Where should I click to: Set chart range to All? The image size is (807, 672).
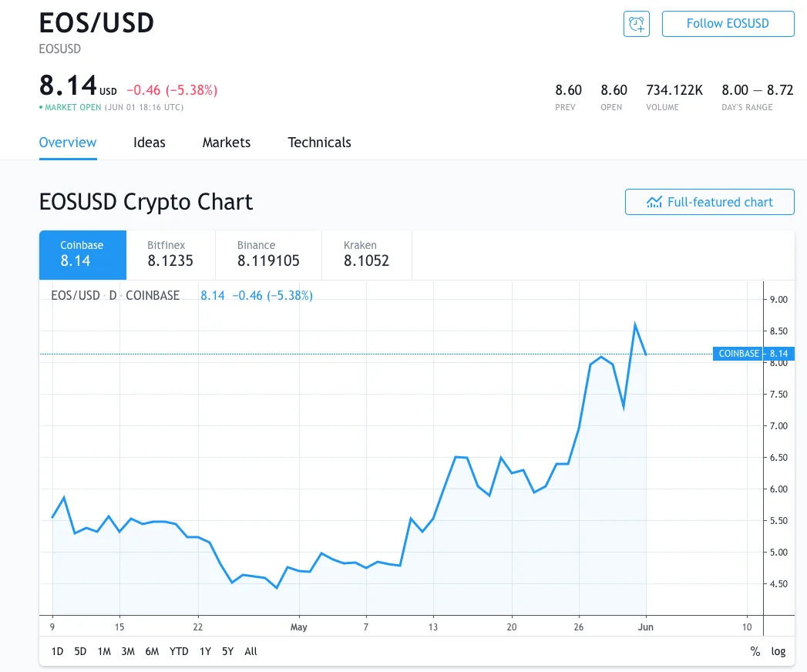(251, 651)
